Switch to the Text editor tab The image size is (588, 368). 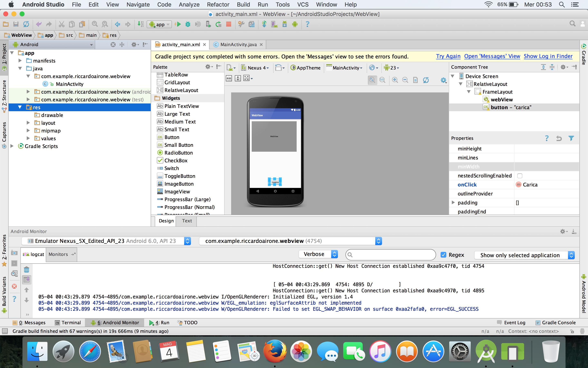click(x=187, y=221)
